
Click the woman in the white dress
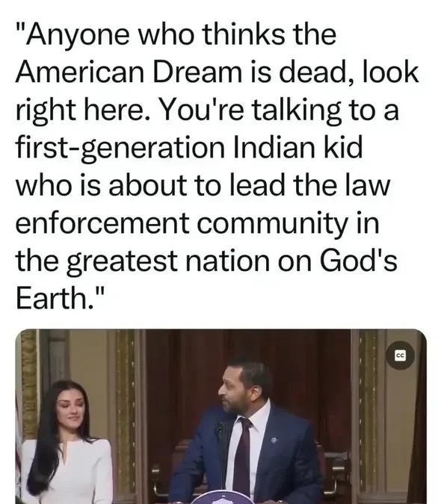[67, 442]
